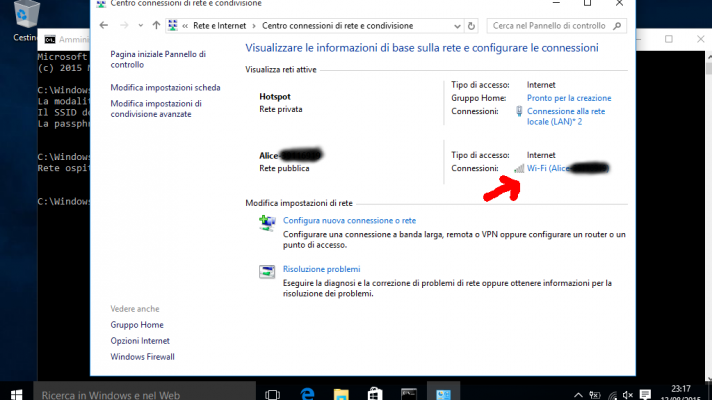Open the network tray icon
The width and height of the screenshot is (712, 400).
612,395
